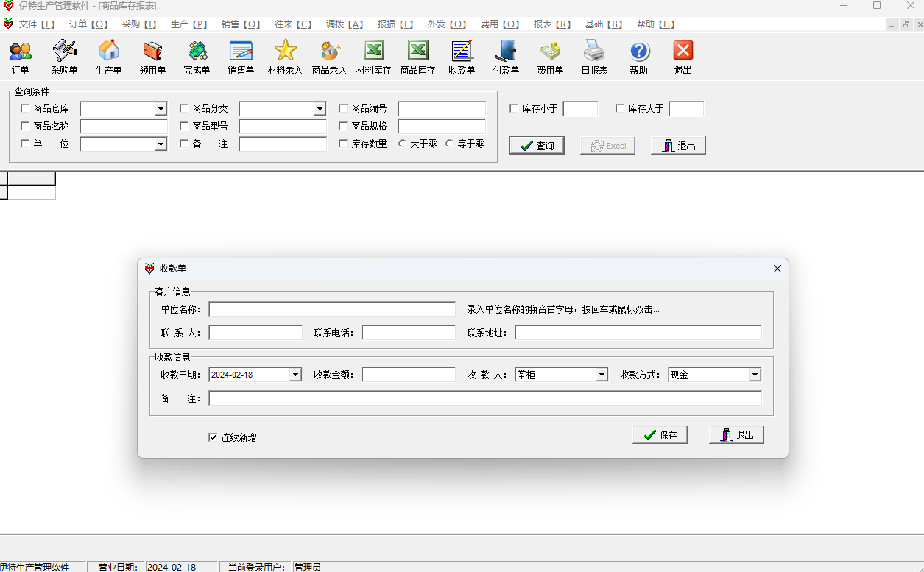Viewport: 924px width, 572px height.
Task: Expand the 商品分类 dropdown
Action: pyautogui.click(x=320, y=109)
